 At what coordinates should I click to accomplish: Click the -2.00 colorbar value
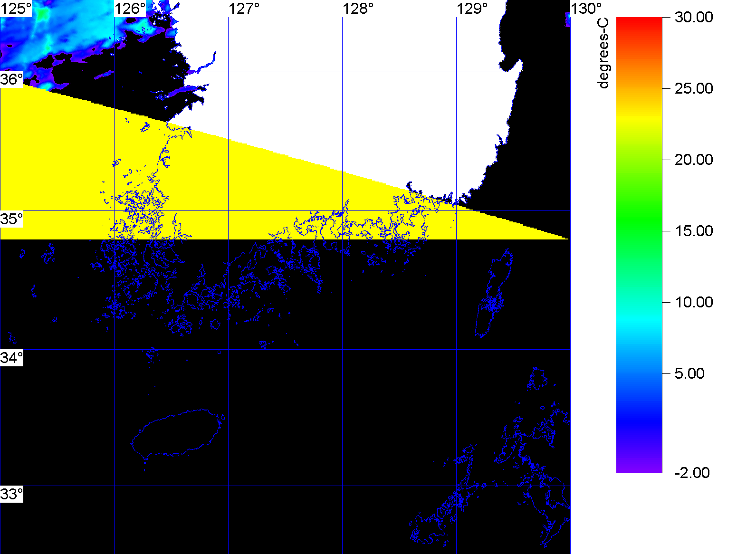point(692,473)
